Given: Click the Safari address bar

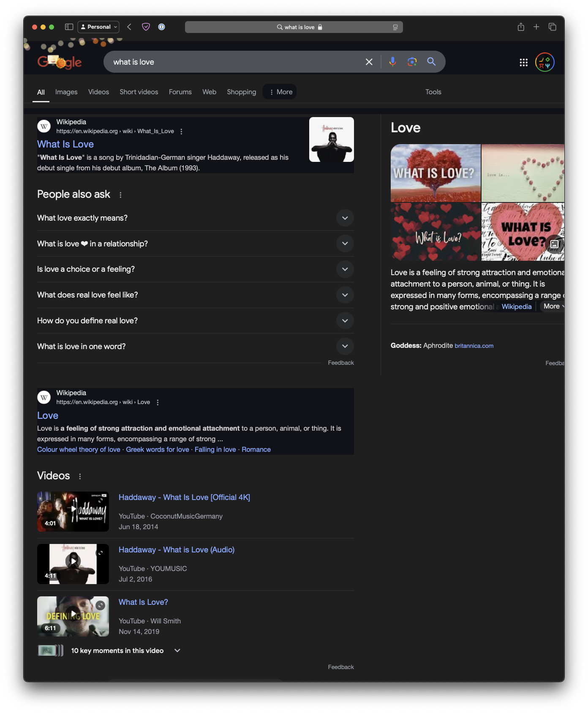Looking at the screenshot, I should pos(294,27).
